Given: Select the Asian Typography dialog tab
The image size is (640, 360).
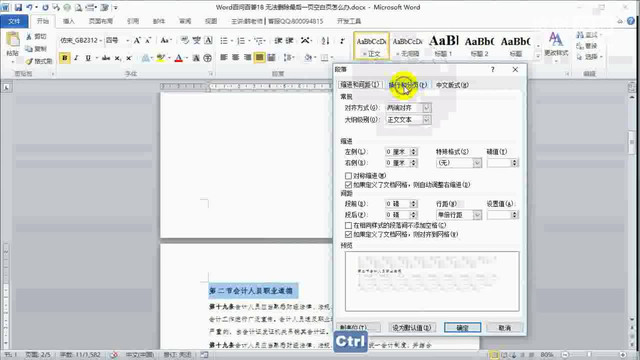Looking at the screenshot, I should pos(452,84).
